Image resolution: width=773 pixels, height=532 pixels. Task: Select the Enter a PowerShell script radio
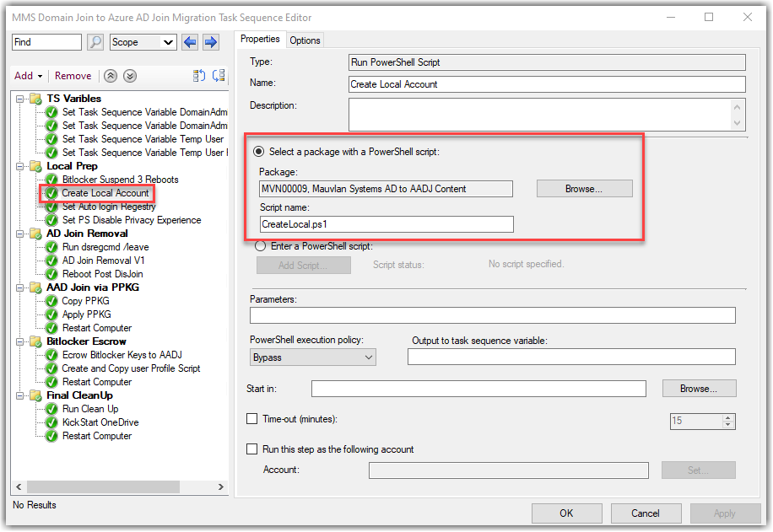tap(260, 246)
